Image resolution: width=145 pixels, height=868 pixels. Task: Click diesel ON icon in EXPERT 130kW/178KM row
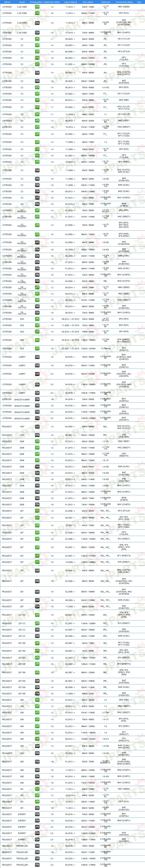[x=37, y=840]
